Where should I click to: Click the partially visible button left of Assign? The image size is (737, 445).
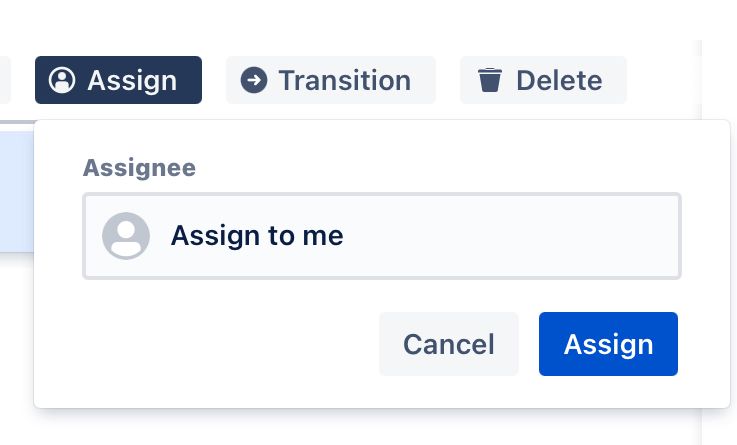[x=5, y=80]
